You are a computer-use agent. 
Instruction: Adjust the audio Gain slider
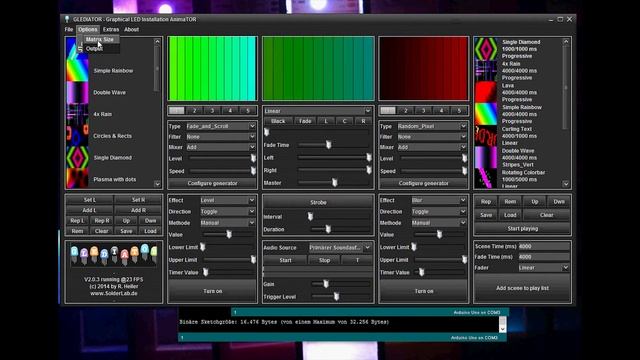[341, 284]
